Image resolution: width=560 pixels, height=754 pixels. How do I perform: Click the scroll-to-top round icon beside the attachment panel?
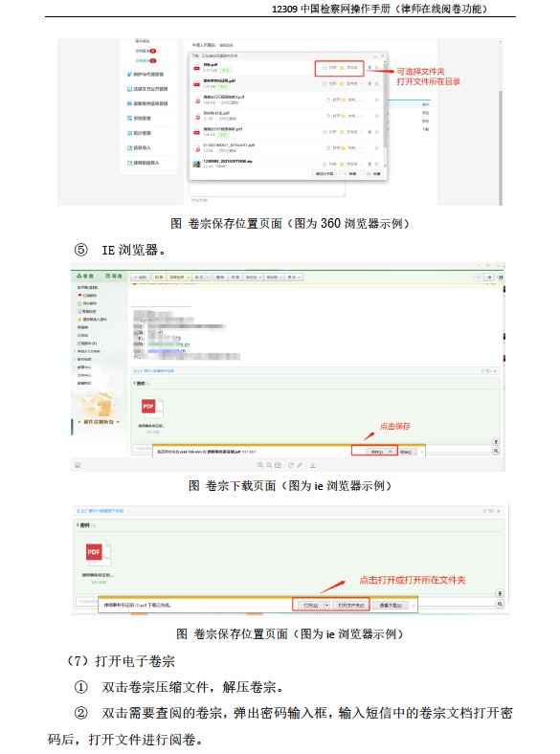pyautogui.click(x=496, y=441)
